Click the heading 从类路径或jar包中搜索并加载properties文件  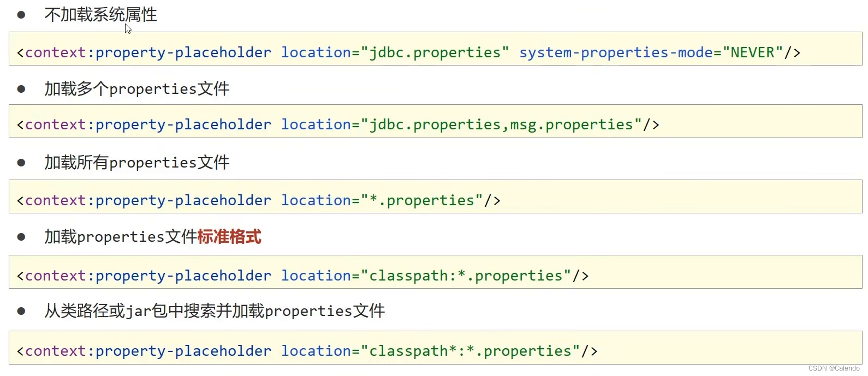215,311
